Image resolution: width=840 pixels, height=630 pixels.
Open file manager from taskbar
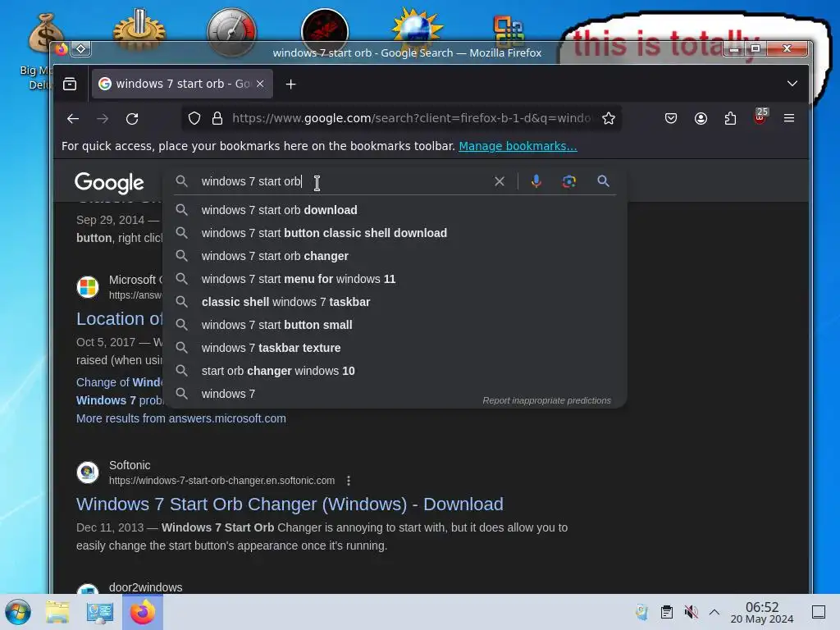point(57,612)
